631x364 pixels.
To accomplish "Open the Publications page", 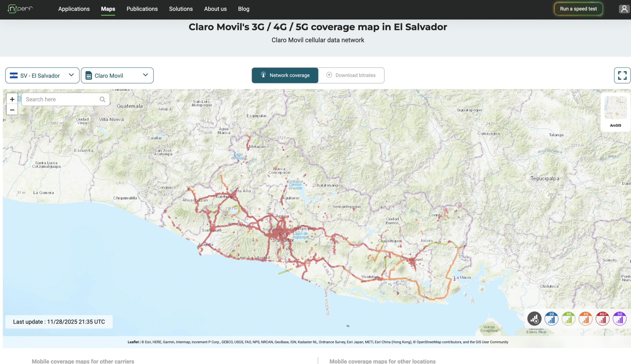I will [142, 9].
